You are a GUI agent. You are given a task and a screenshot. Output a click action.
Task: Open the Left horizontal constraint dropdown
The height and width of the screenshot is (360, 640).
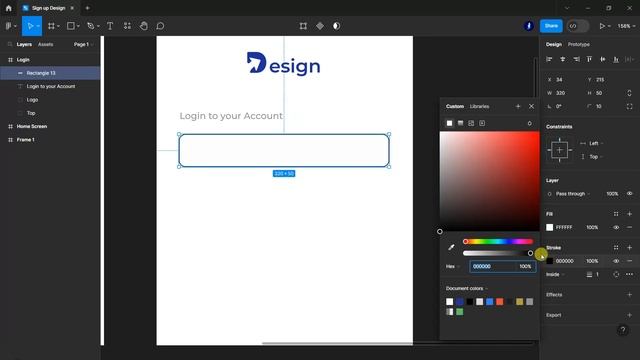[596, 143]
